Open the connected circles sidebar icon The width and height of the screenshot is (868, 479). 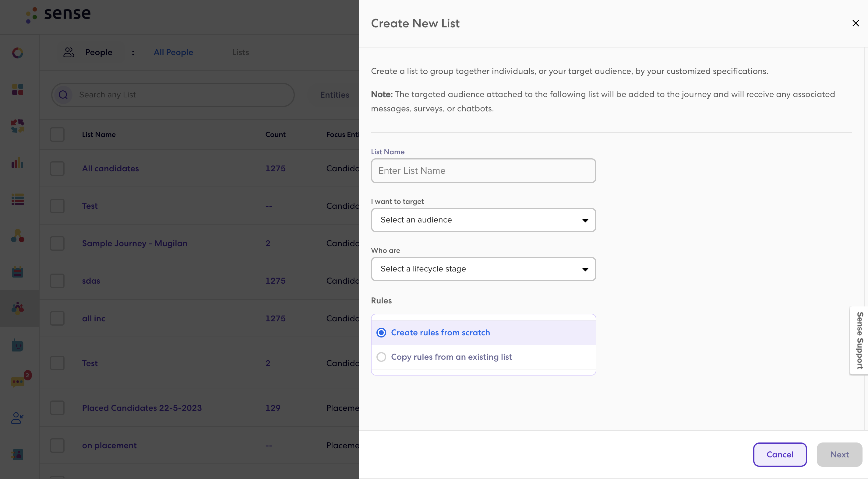tap(18, 236)
